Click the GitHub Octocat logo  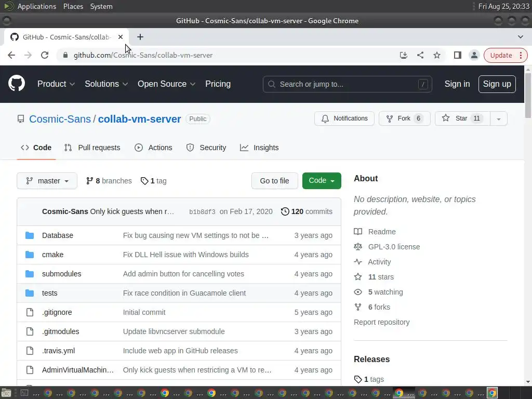pos(16,84)
